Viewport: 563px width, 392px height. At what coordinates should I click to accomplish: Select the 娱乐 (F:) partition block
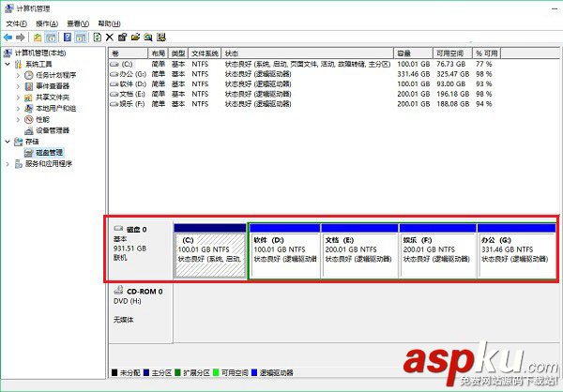point(437,251)
